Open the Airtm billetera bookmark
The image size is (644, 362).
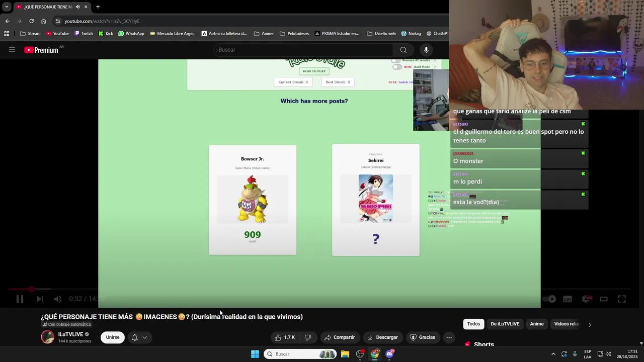pyautogui.click(x=224, y=34)
